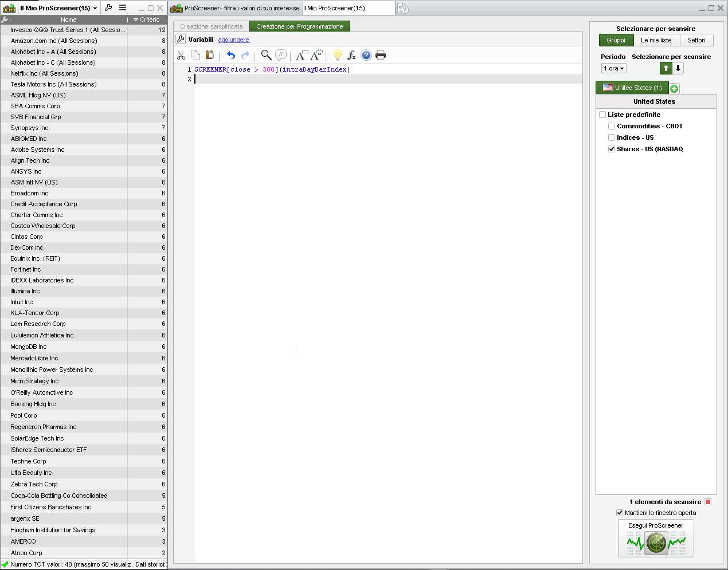Select Adobe Systems Inc row
The image size is (728, 570).
84,150
